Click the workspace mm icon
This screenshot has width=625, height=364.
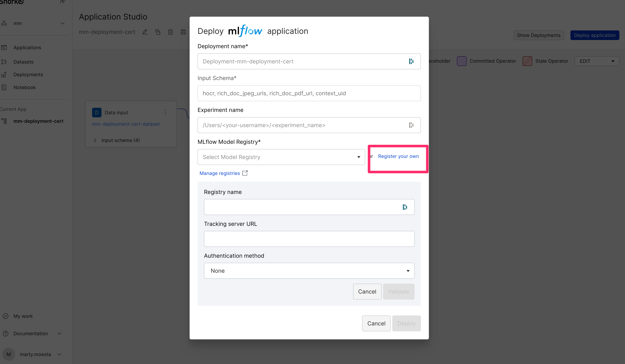(x=4, y=23)
